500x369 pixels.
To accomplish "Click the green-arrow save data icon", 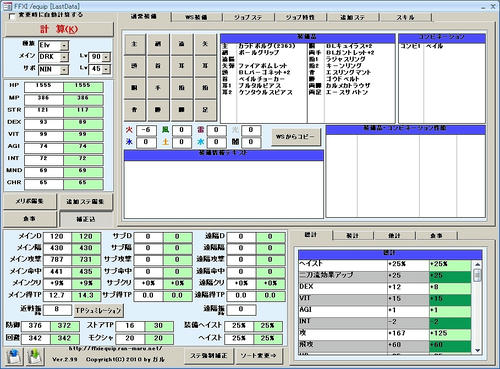I will click(35, 356).
